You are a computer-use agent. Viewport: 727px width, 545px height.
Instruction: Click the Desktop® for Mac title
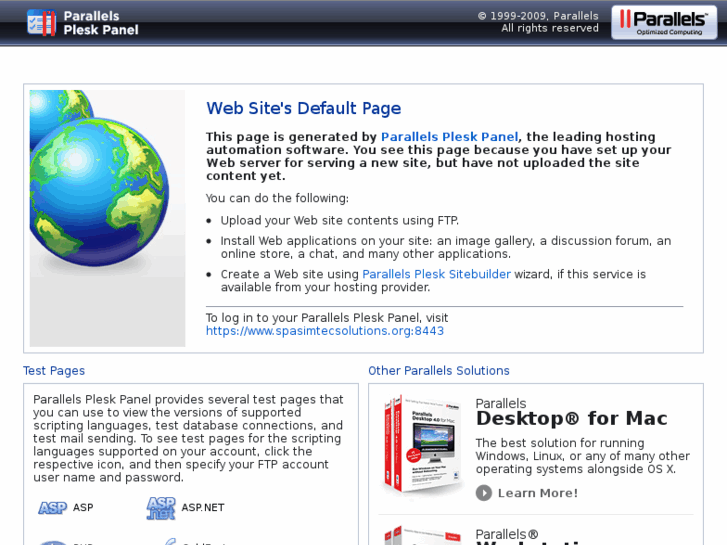(572, 418)
